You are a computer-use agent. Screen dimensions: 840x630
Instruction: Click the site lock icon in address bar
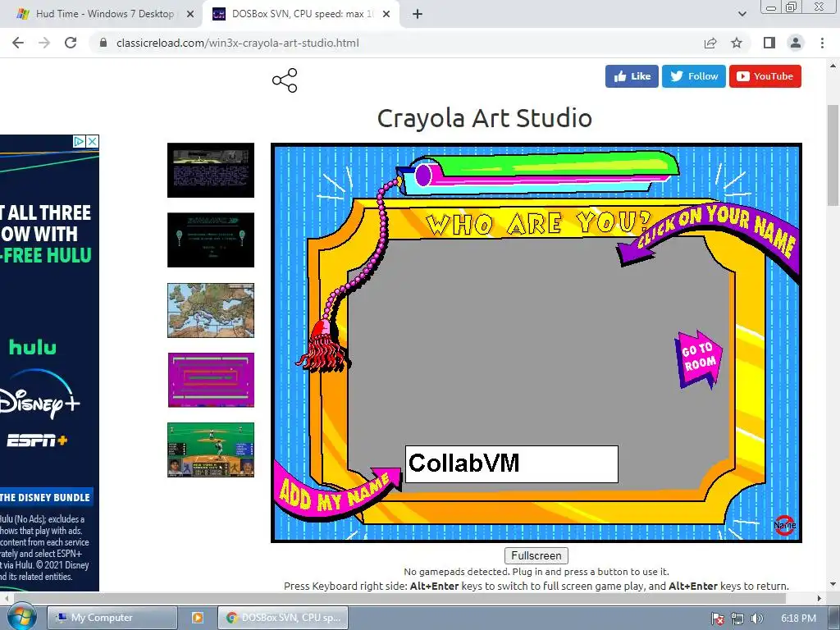103,43
